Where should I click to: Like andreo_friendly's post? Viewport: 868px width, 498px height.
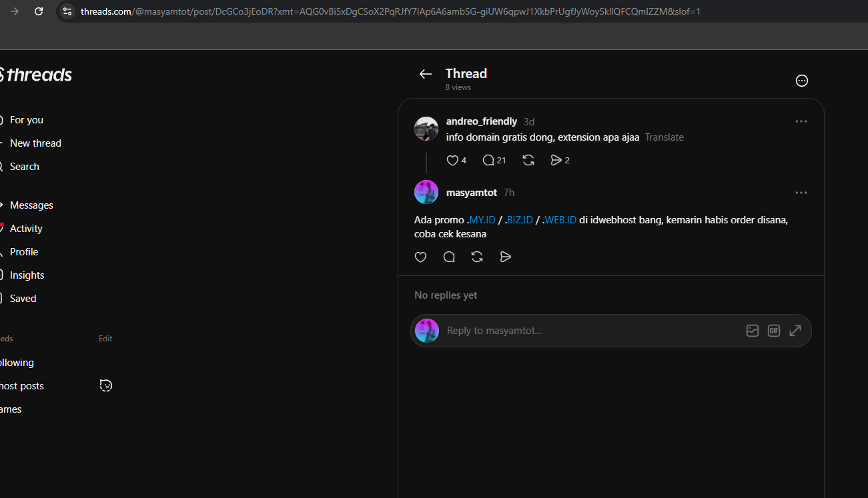pos(452,160)
